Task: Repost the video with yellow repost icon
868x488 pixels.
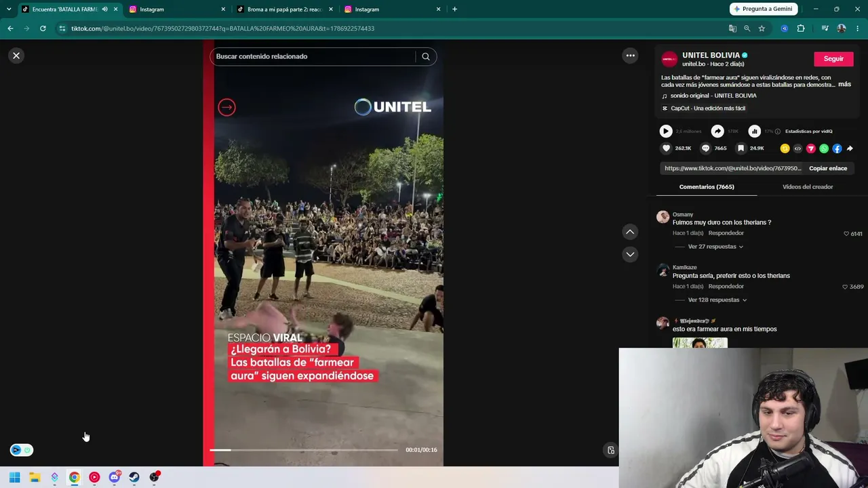Action: 785,148
